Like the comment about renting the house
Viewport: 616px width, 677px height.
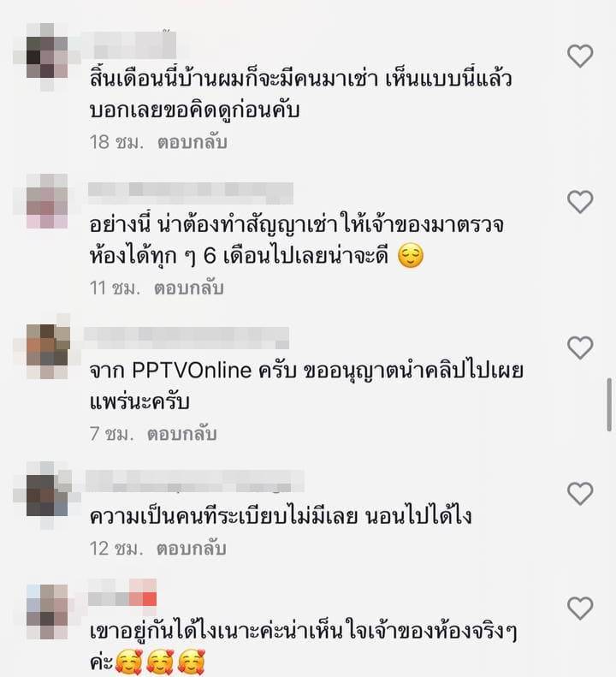coord(580,56)
